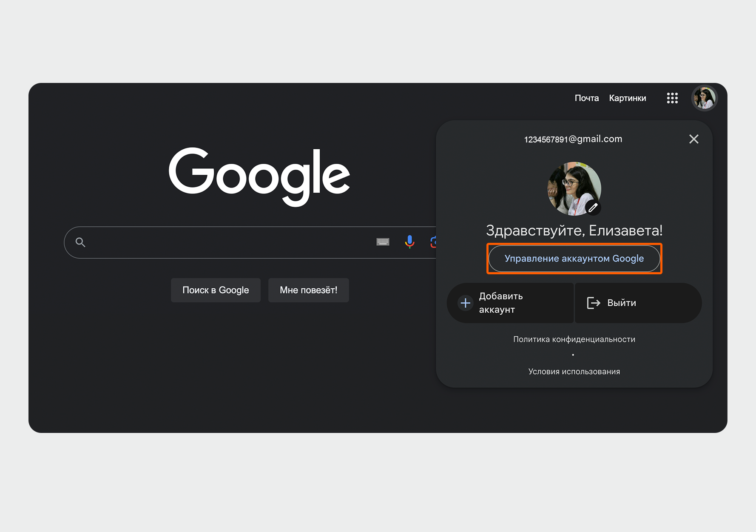Click the partially hidden image search camera icon

[x=433, y=242]
